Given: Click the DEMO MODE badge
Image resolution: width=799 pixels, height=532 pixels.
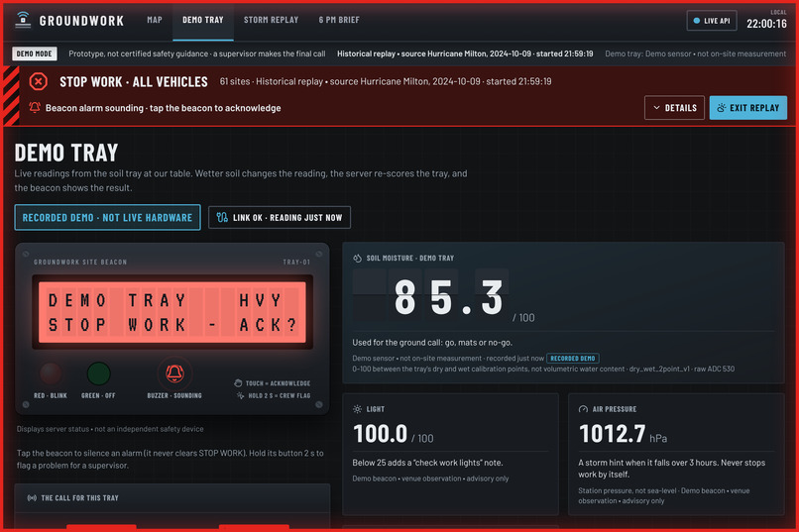Looking at the screenshot, I should tap(34, 53).
